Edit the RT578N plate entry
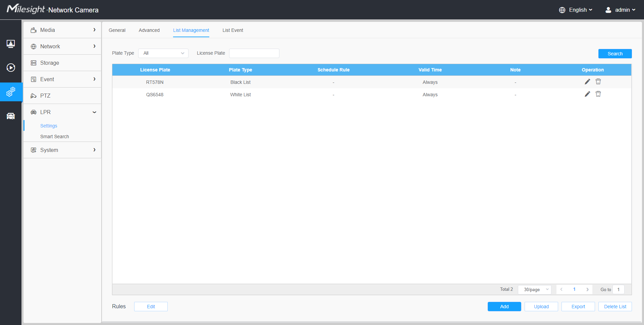 coord(587,82)
